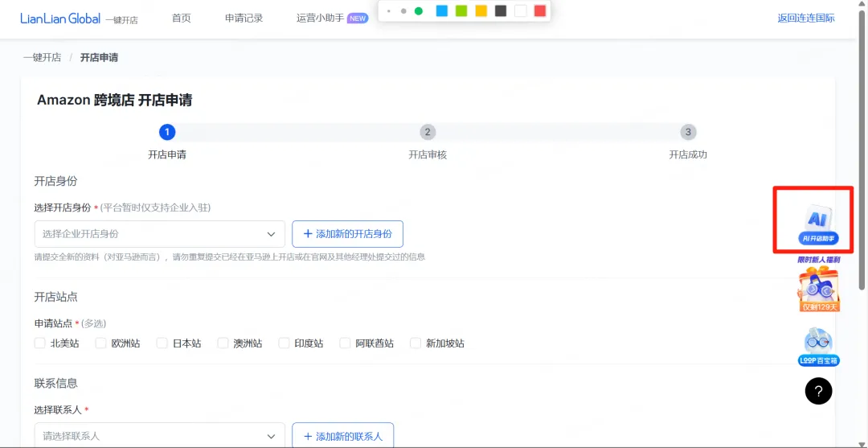Pick the yellow color swatch
The height and width of the screenshot is (448, 868).
coord(481,11)
